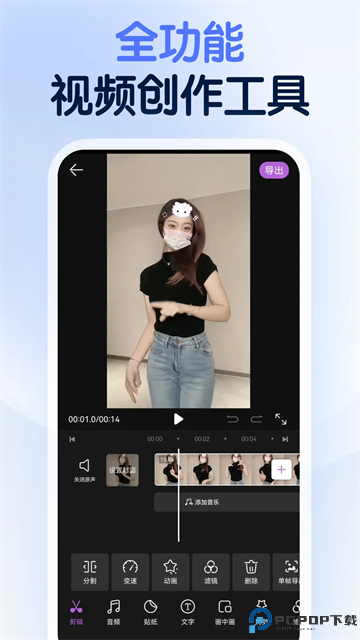The image size is (360, 640).
Task: Add a clip with plus button
Action: click(x=281, y=469)
